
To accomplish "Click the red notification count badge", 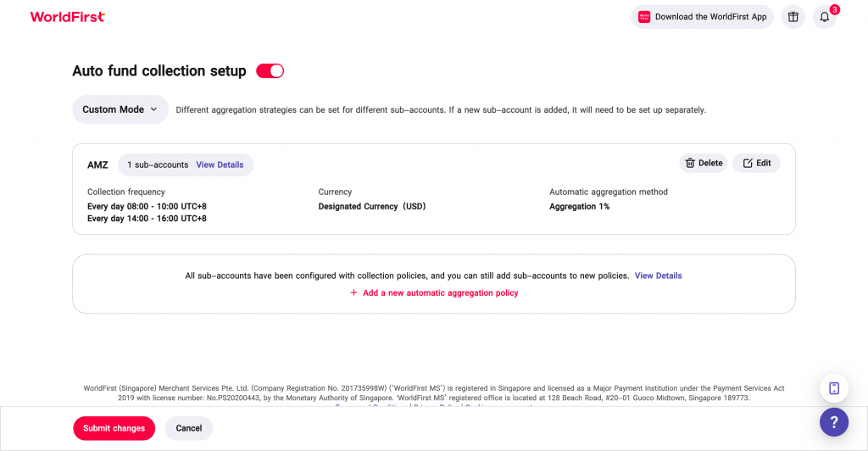I will (x=834, y=9).
